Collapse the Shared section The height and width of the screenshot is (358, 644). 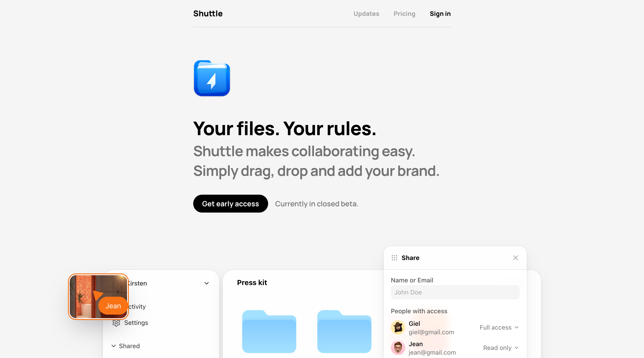(x=114, y=346)
